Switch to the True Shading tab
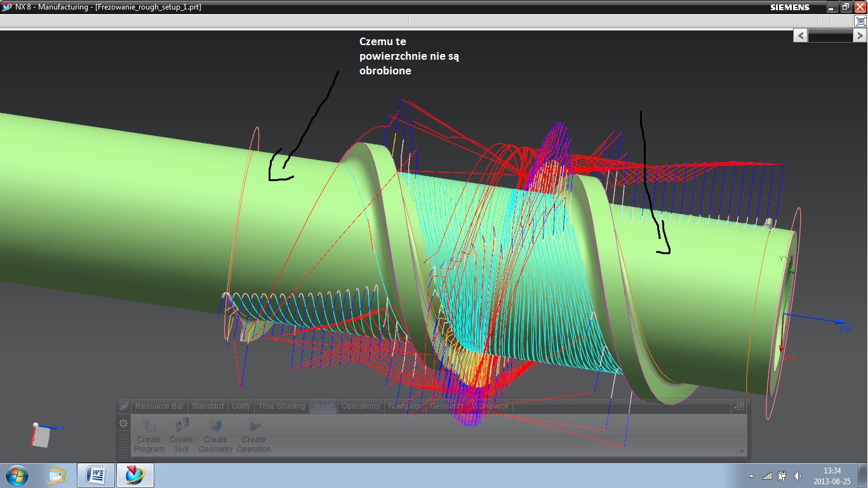The width and height of the screenshot is (868, 488). pos(282,406)
